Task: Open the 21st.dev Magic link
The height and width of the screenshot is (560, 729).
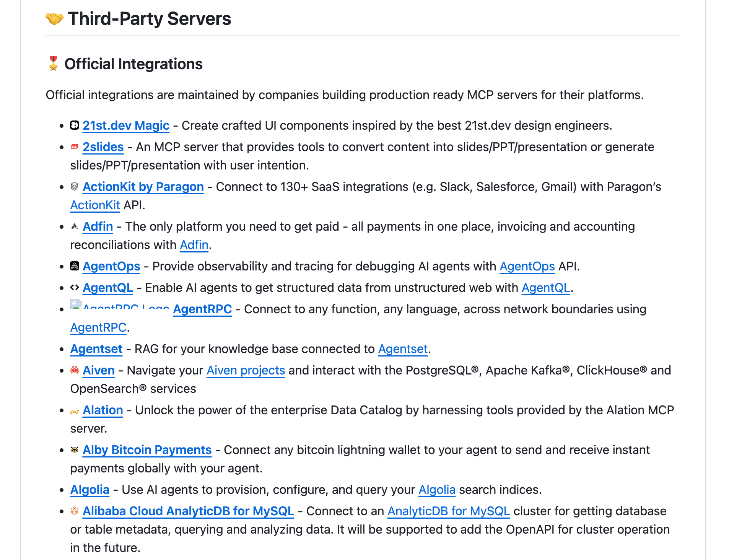Action: (125, 125)
